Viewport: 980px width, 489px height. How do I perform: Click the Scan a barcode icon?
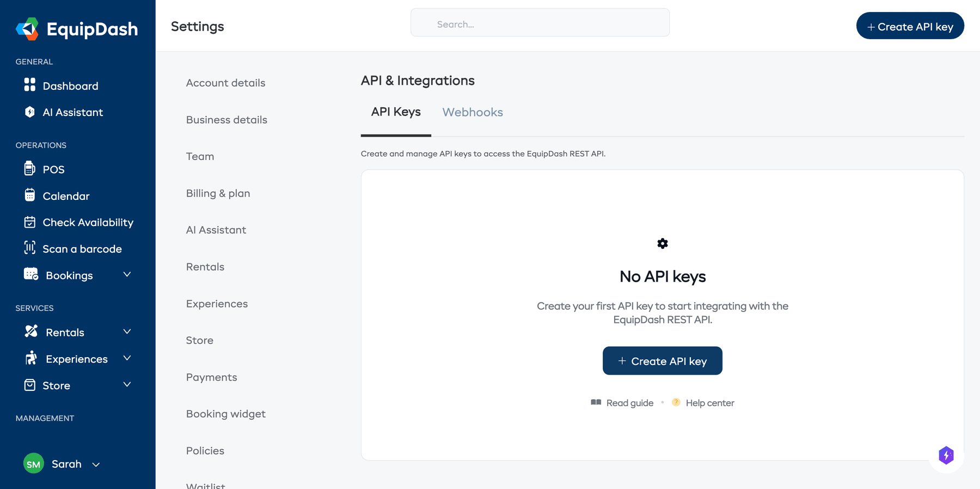[x=30, y=248]
